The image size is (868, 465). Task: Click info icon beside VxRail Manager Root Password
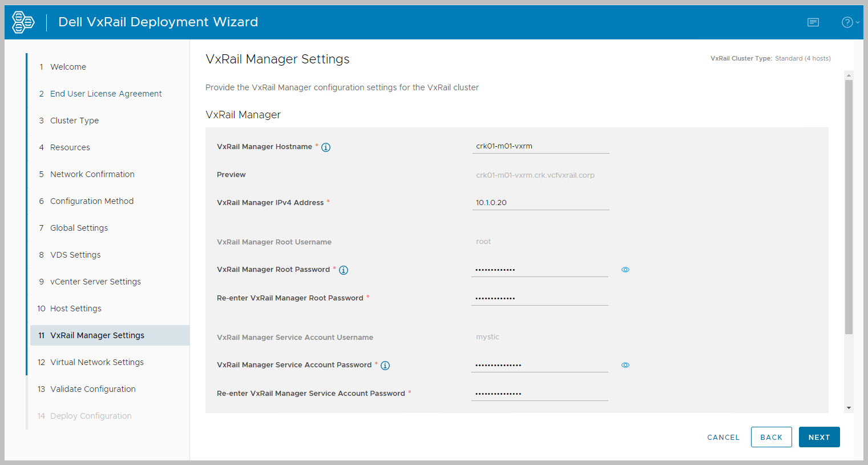click(344, 270)
